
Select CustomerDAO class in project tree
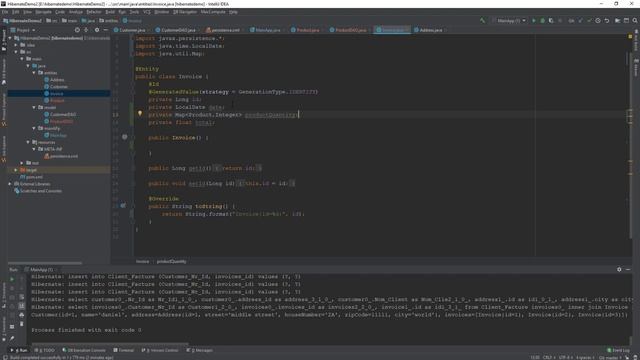[x=60, y=114]
